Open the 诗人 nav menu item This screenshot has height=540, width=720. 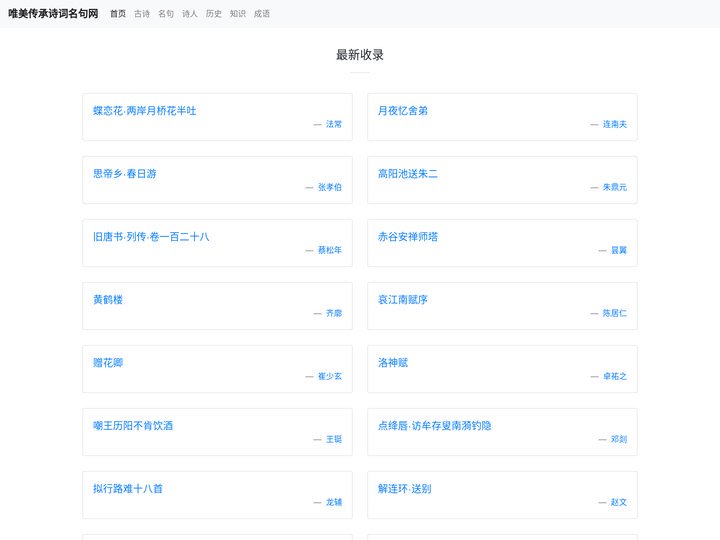coord(190,14)
